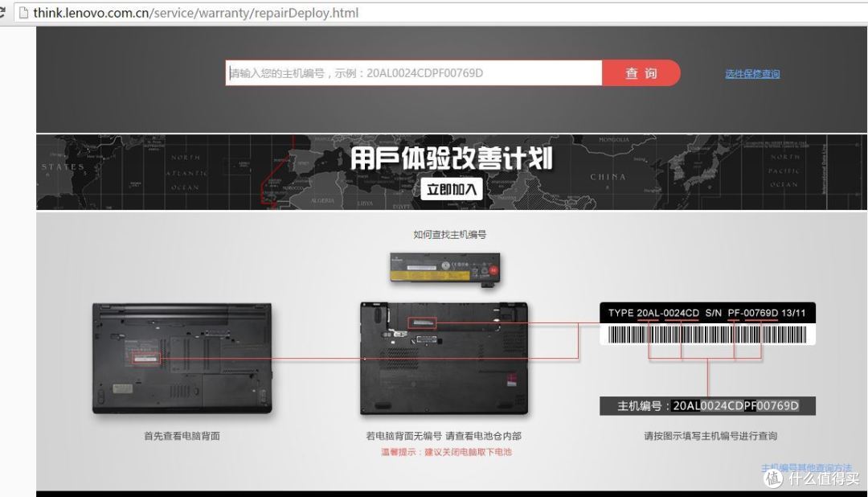This screenshot has height=497, width=868.
Task: Open the 主机编号其他查询方法 link
Action: pos(807,468)
